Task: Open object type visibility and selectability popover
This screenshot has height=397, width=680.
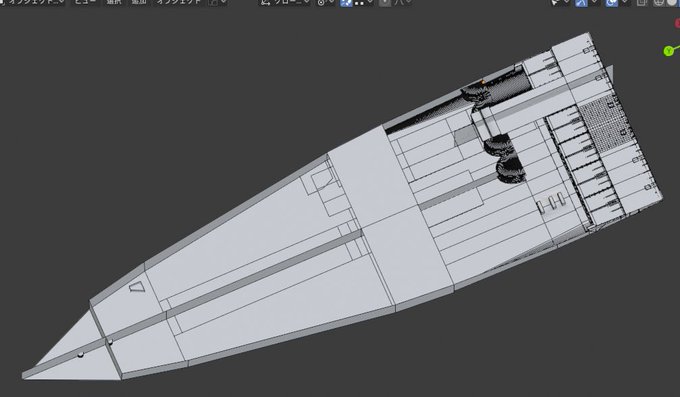Action: 559,2
